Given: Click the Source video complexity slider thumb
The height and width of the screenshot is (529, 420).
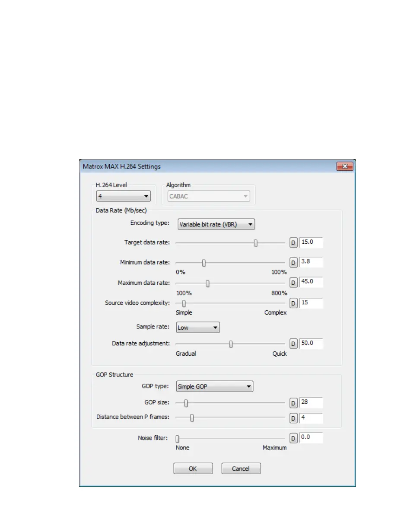Looking at the screenshot, I should pyautogui.click(x=184, y=303).
